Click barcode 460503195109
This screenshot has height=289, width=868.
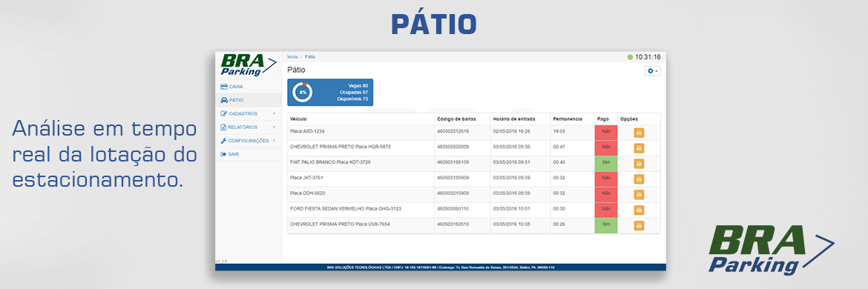453,162
